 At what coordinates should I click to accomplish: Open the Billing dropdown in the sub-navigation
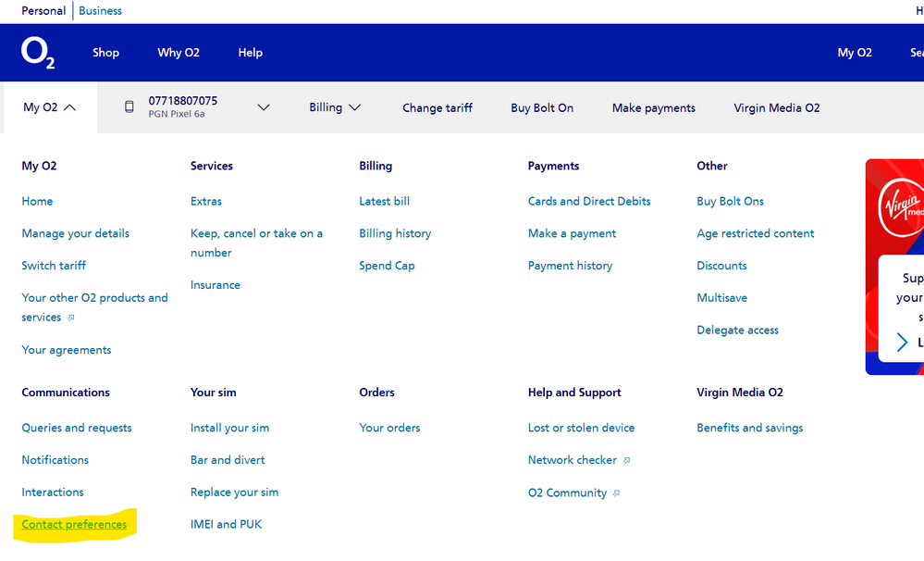[x=335, y=107]
